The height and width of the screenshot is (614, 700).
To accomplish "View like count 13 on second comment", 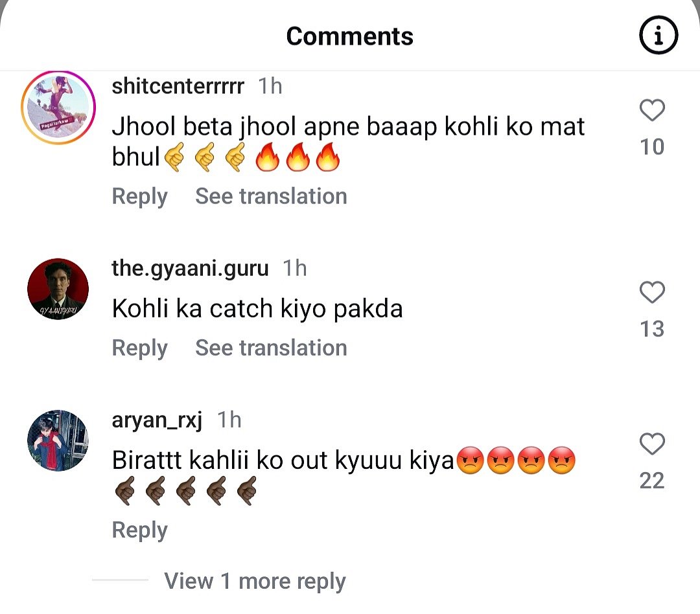I will coord(652,329).
